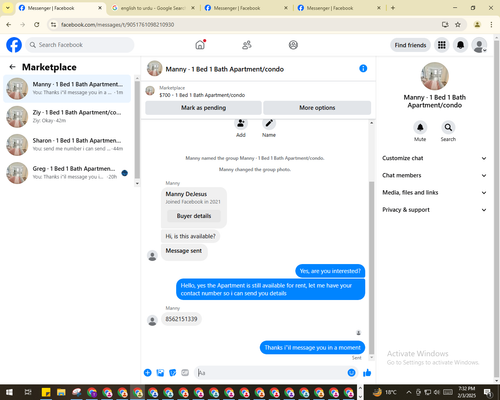Open Chrome three-dot menu

point(491,24)
